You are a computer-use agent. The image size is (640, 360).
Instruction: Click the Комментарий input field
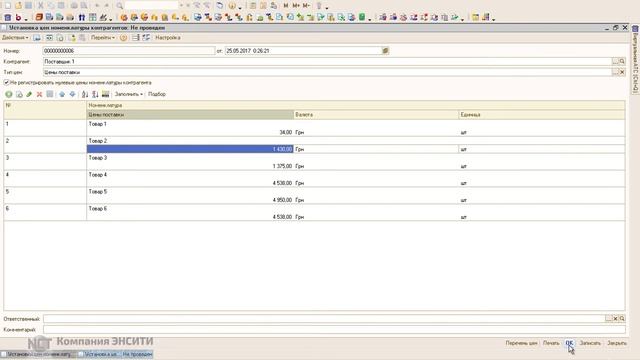pos(334,329)
